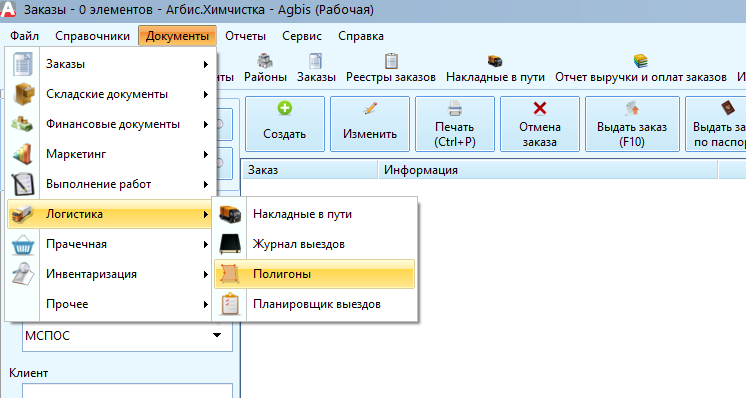The width and height of the screenshot is (746, 398).
Task: Expand the Складские документы submenu
Action: tap(110, 94)
